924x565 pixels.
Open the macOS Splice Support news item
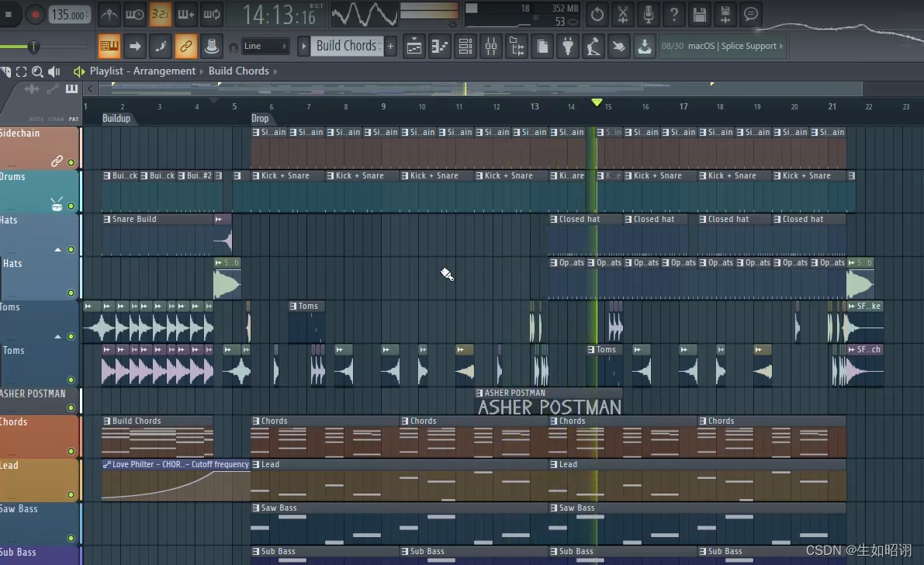722,46
